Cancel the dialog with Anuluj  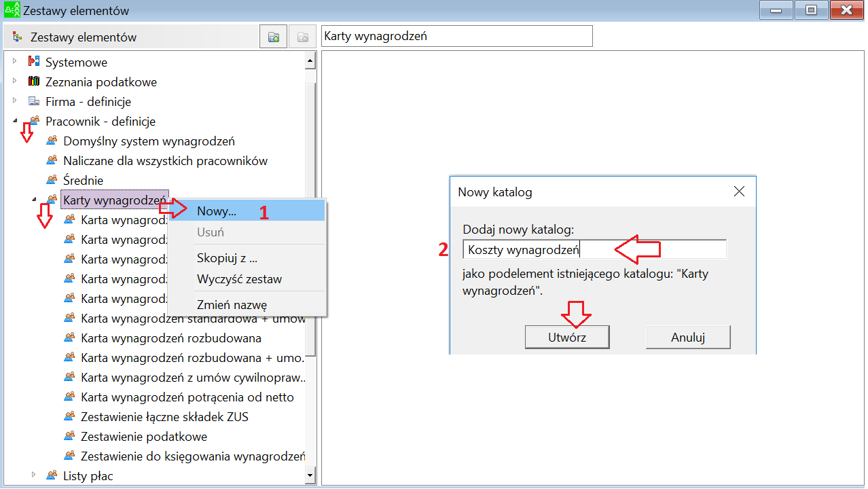click(688, 337)
